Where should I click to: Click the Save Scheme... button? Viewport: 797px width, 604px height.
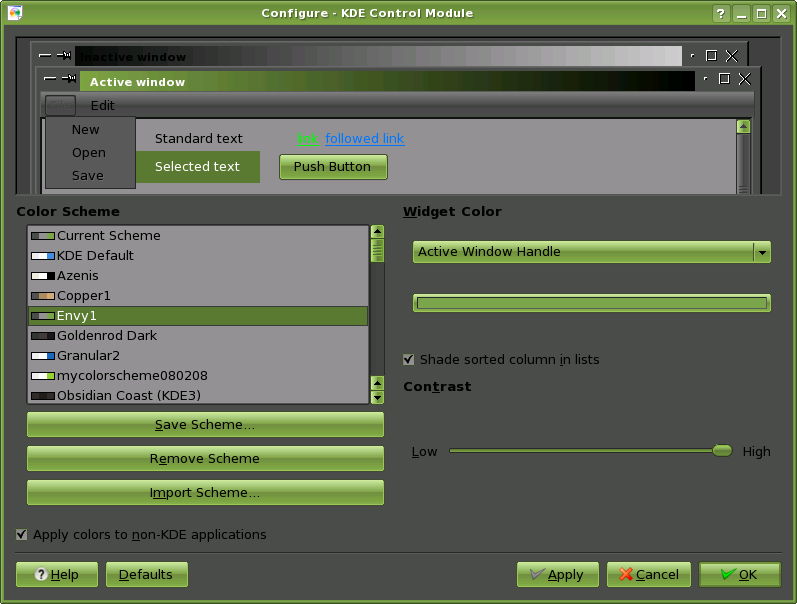tap(205, 425)
